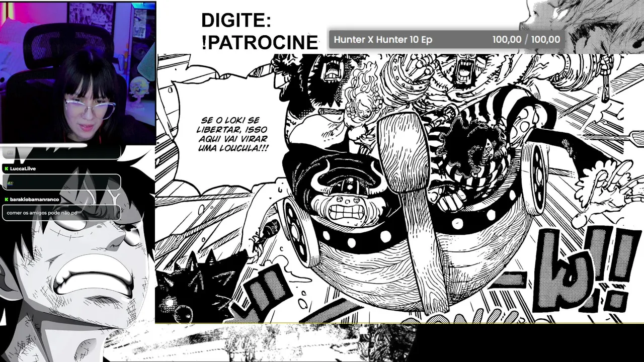
Task: Click the donation goal progress bar
Action: tap(447, 40)
